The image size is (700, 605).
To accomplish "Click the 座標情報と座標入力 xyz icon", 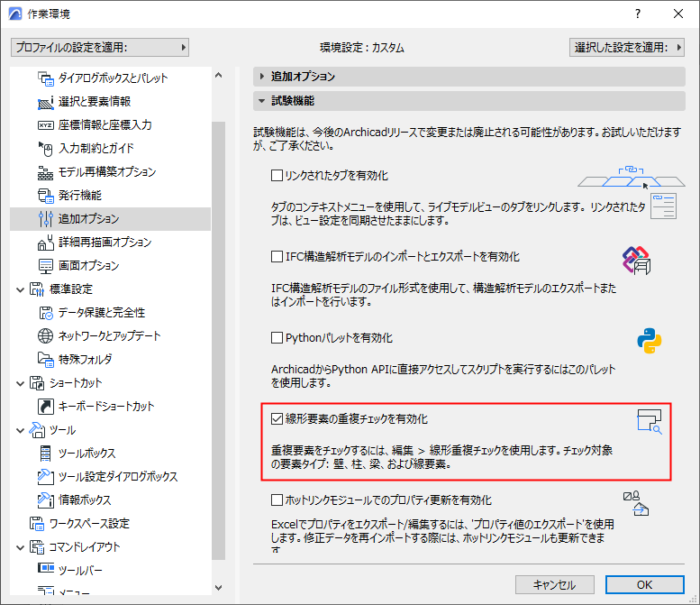I will tap(46, 125).
